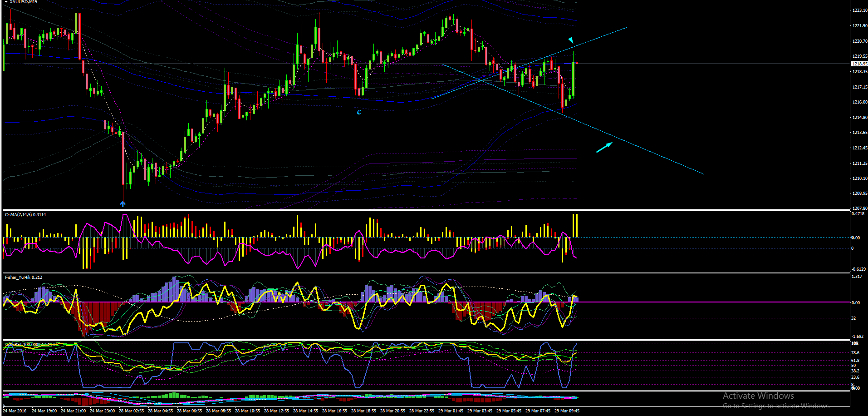
Task: Click the 1223.10 price scale label
Action: click(860, 10)
